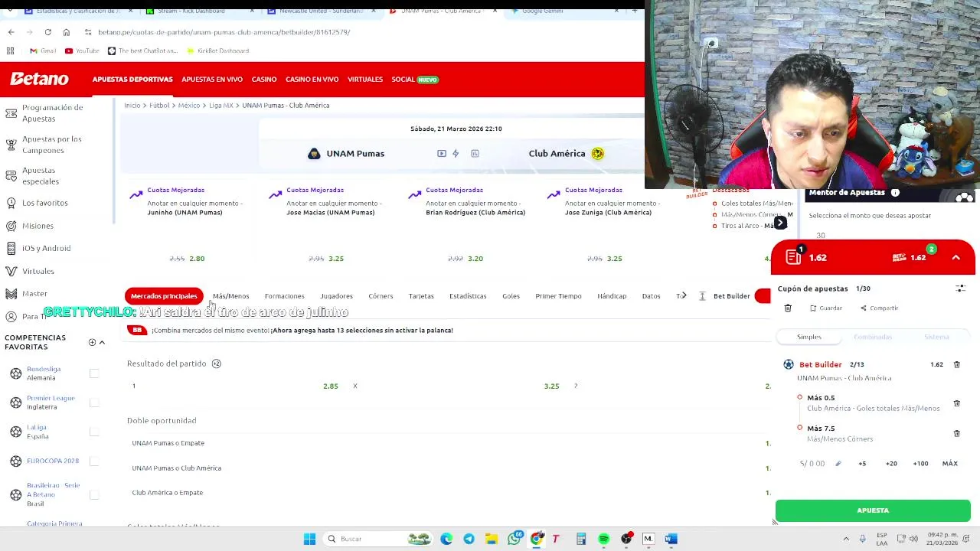Open the Casino en Vivo menu
This screenshot has height=551, width=980.
click(312, 80)
